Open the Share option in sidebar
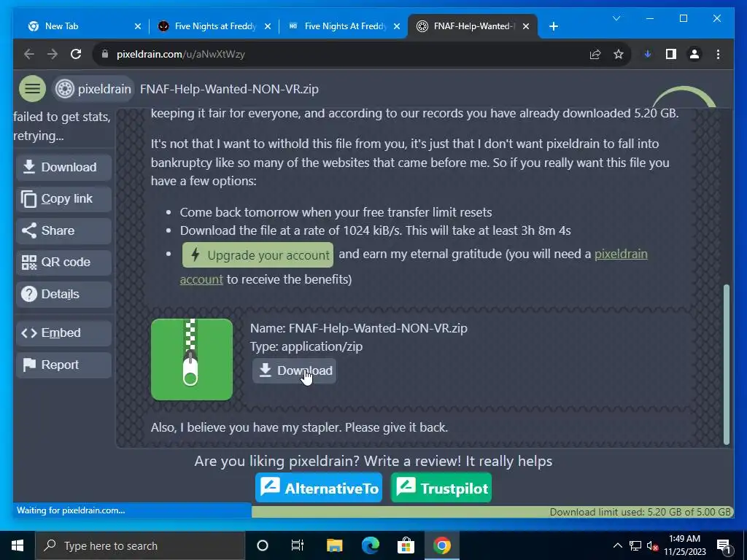This screenshot has height=560, width=747. [64, 230]
